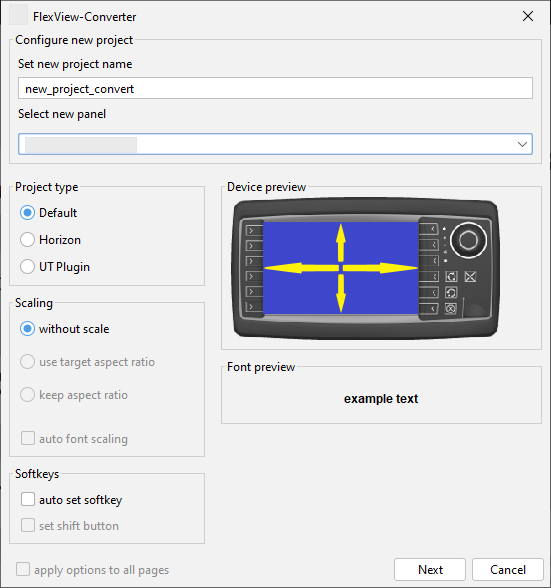Open the Select new panel dropdown

pos(275,144)
